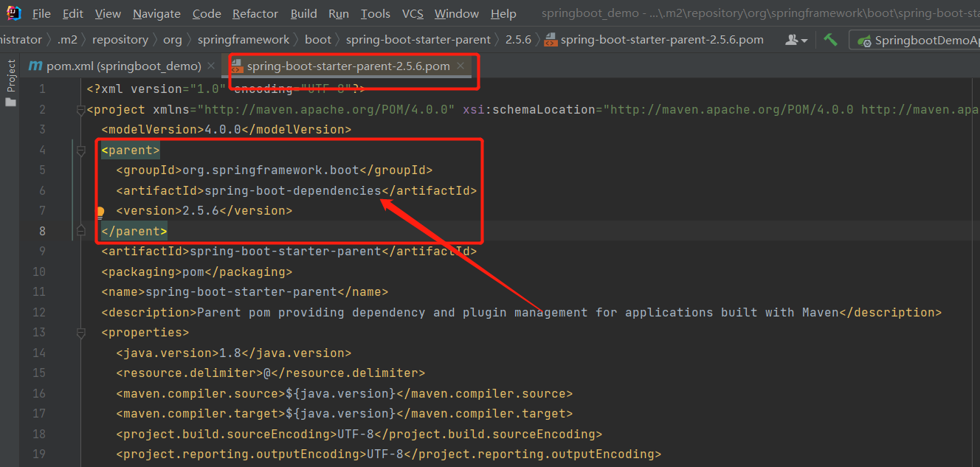Collapse the project element fold marker on line 2

pos(80,110)
